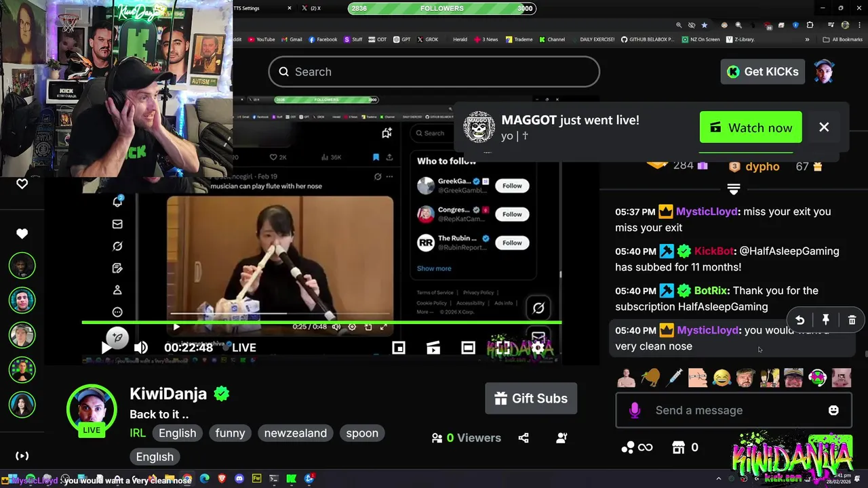Click BotRix username in chat

pyautogui.click(x=711, y=291)
